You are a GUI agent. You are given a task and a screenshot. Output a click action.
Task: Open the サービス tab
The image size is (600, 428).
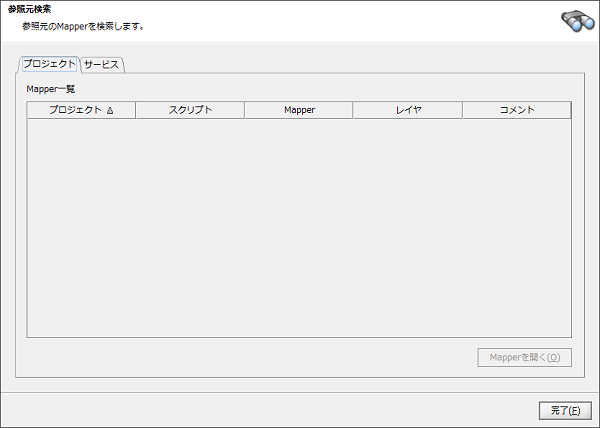point(101,64)
